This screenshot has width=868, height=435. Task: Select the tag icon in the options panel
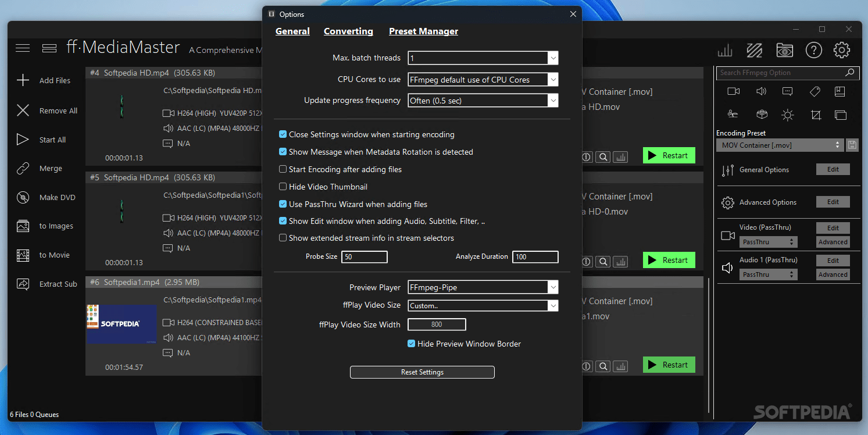click(815, 91)
